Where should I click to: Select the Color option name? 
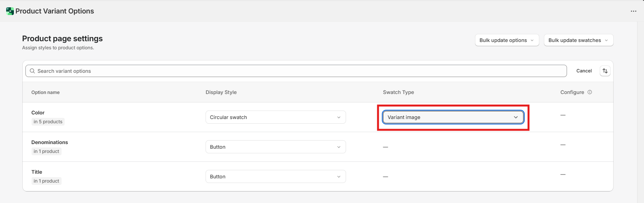tap(38, 112)
